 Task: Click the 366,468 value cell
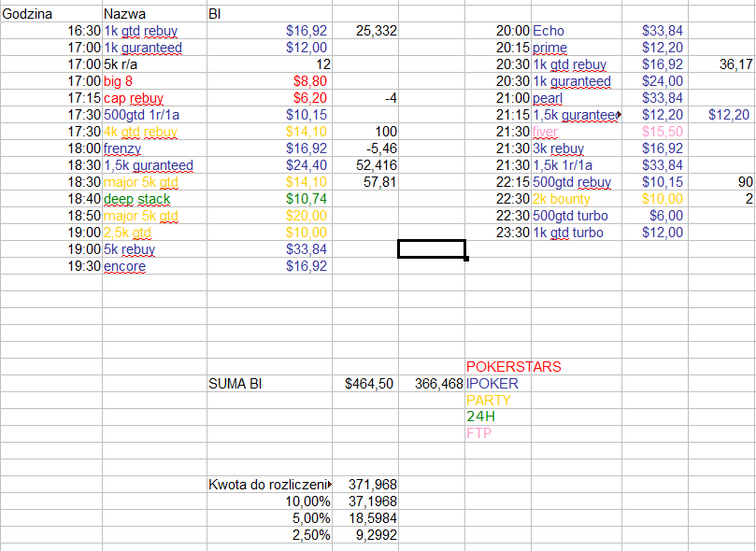432,384
